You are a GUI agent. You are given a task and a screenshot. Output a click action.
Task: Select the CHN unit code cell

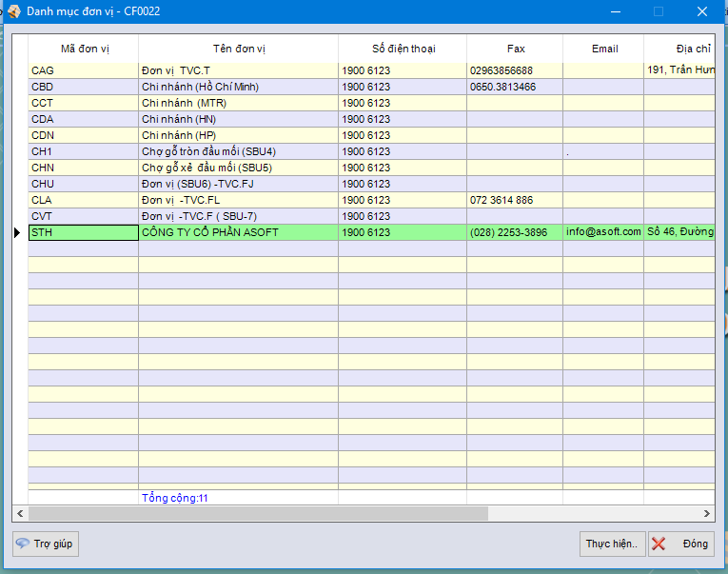click(x=84, y=168)
